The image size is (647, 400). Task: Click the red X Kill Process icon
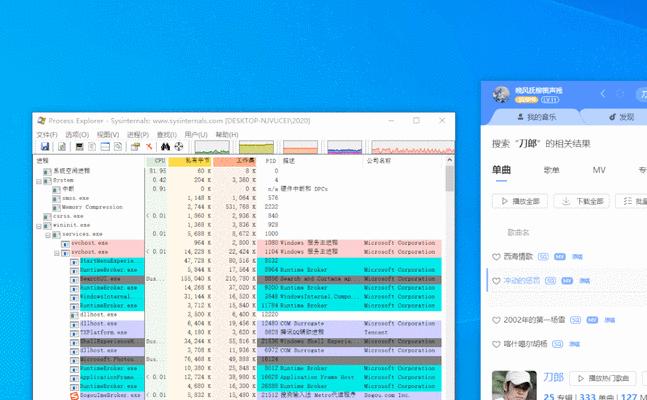tap(149, 147)
